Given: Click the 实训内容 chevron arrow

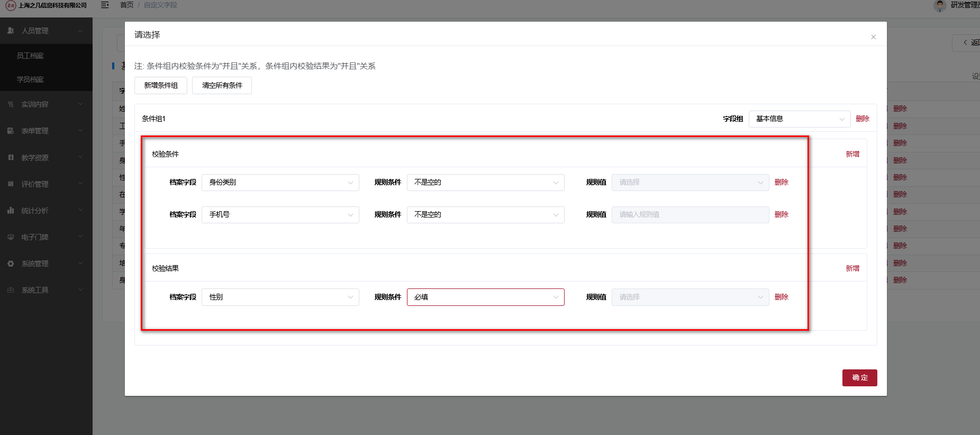Looking at the screenshot, I should 80,104.
